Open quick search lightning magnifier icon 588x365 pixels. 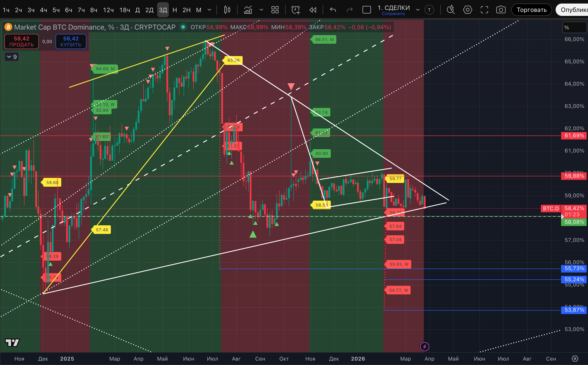click(x=450, y=10)
